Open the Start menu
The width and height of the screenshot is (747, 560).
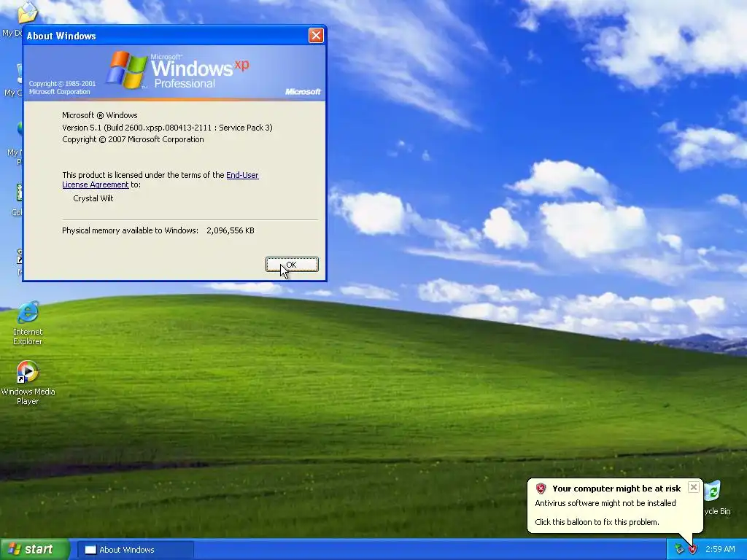[34, 550]
